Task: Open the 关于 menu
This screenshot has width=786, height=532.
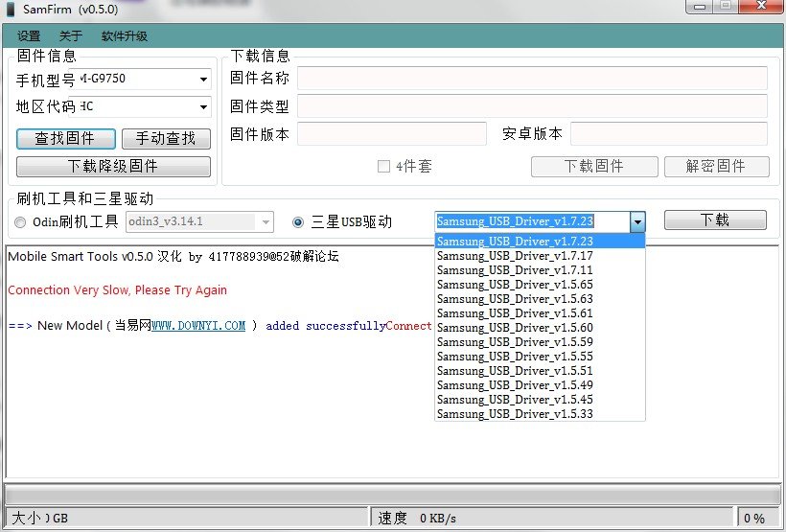Action: point(71,36)
